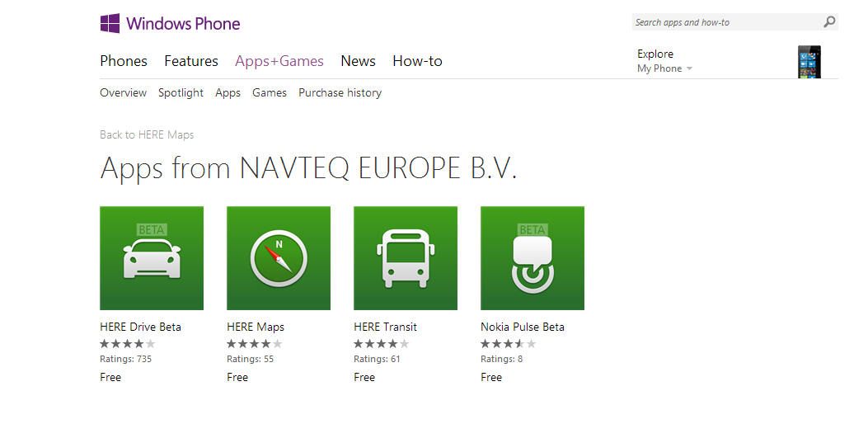This screenshot has height=438, width=868.
Task: Click the Ratings: 55 text
Action: tap(251, 359)
